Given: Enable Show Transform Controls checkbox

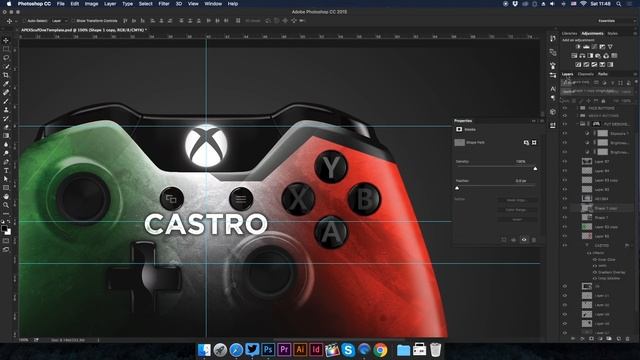Looking at the screenshot, I should pos(74,21).
